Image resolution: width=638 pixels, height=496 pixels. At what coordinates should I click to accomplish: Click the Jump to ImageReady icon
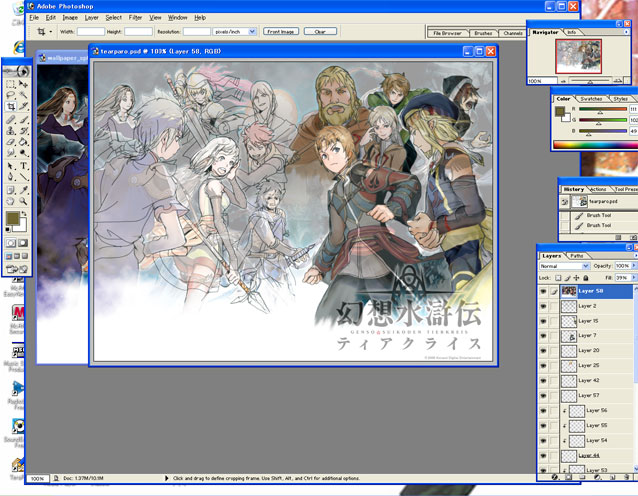pos(17,269)
